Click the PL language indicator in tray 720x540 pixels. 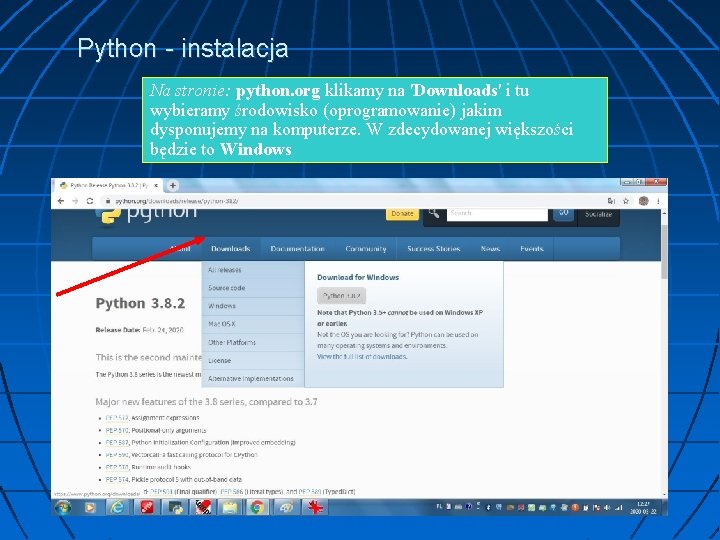click(439, 507)
